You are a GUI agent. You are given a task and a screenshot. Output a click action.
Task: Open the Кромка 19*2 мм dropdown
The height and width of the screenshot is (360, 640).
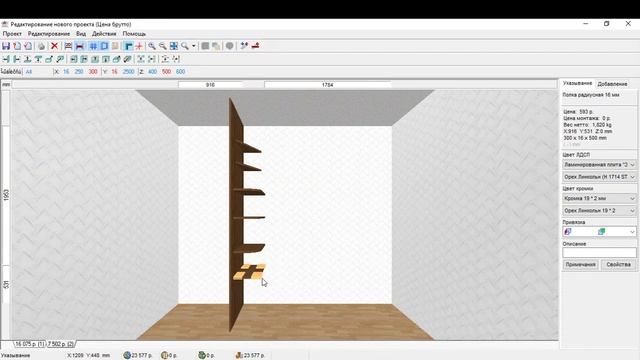coord(599,198)
